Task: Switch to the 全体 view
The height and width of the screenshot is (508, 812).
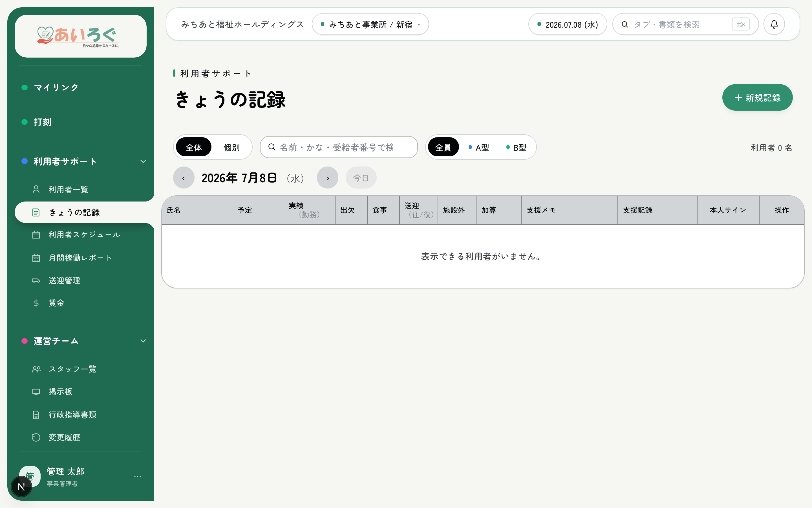Action: point(194,147)
